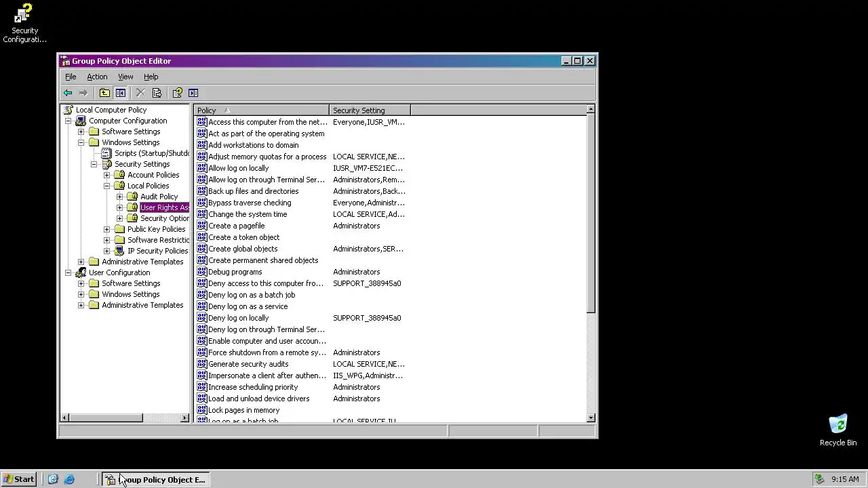The width and height of the screenshot is (868, 488).
Task: Collapse the Local Policies node
Action: tap(106, 186)
